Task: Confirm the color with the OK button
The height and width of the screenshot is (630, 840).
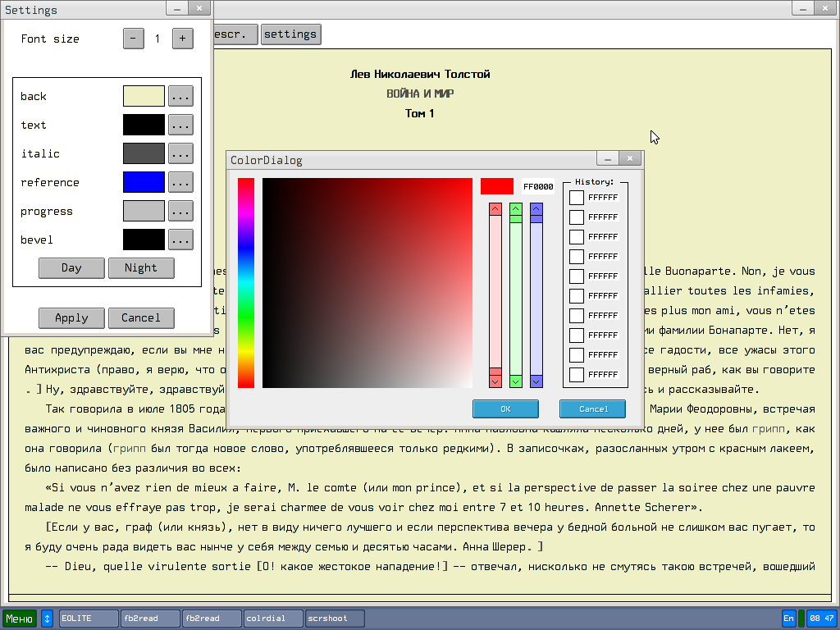Action: [x=505, y=409]
